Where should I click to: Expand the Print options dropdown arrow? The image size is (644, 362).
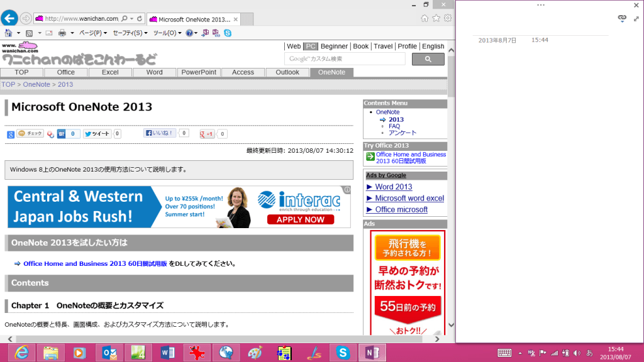tap(72, 33)
